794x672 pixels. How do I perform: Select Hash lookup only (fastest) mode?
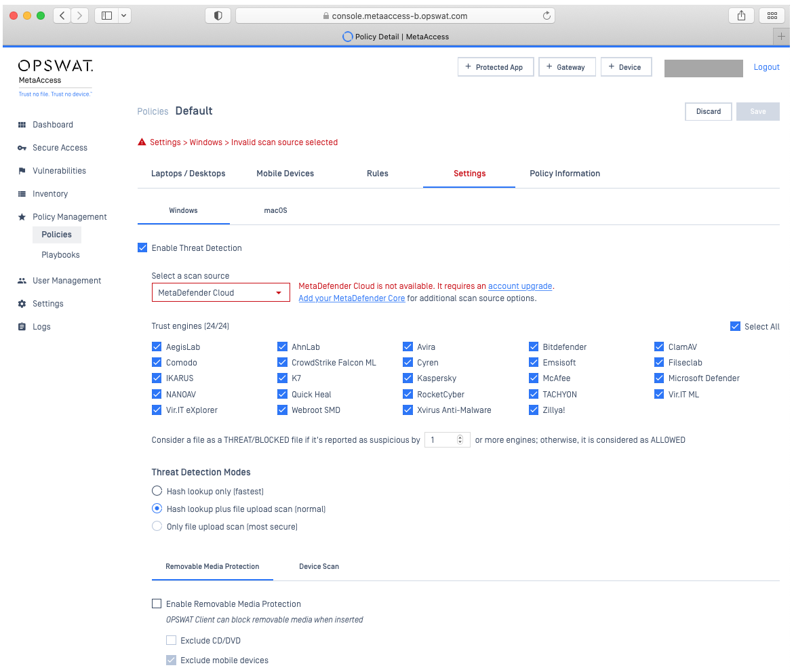(157, 491)
